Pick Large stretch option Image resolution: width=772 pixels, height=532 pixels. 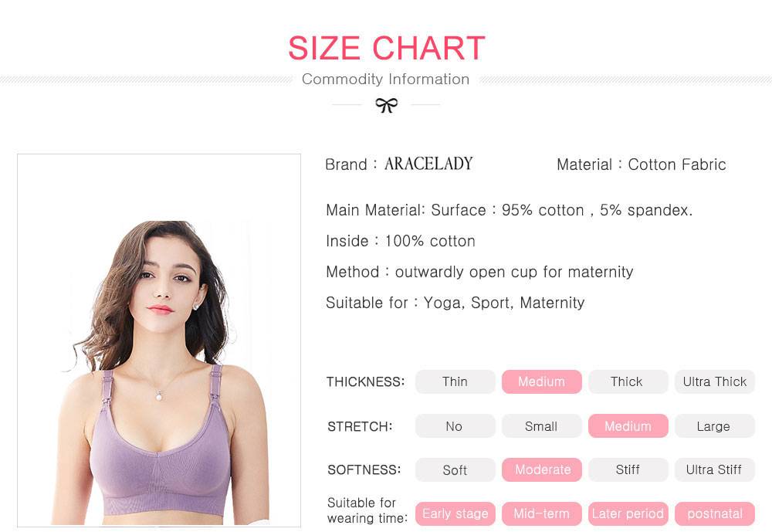pyautogui.click(x=714, y=426)
